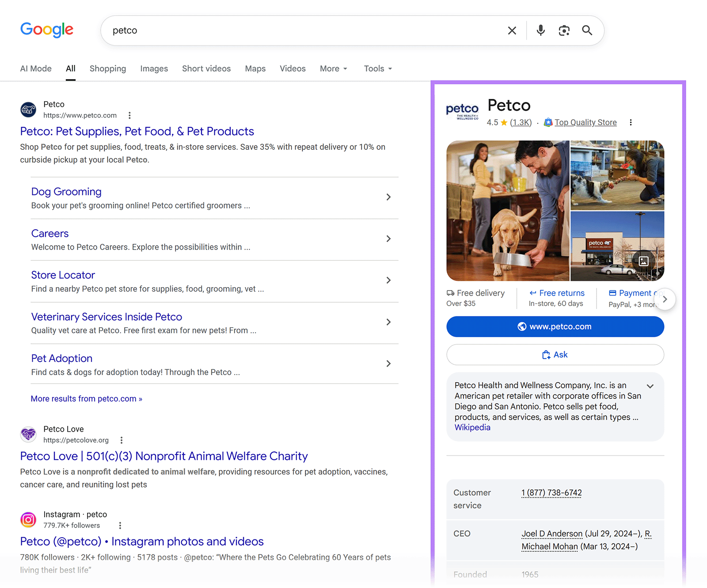Image resolution: width=707 pixels, height=588 pixels.
Task: Click the customer service phone number
Action: click(551, 493)
